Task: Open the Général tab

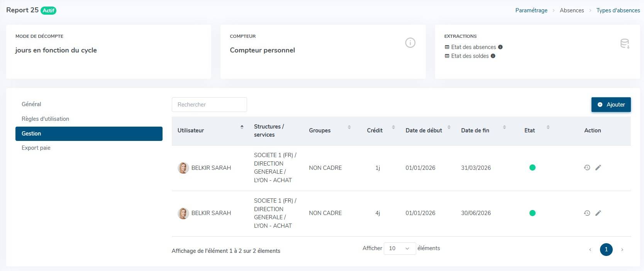Action: coord(31,104)
